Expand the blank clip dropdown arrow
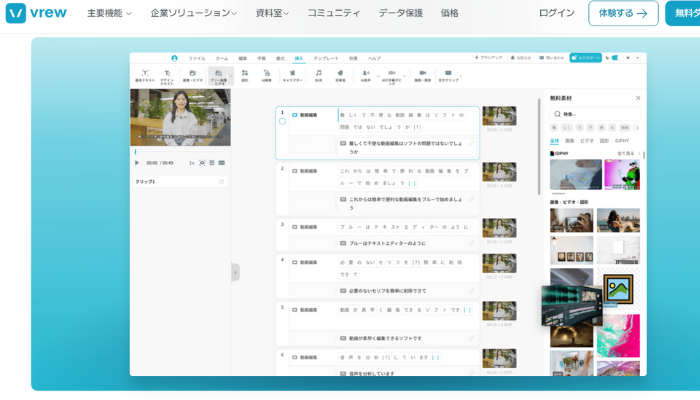 coord(461,76)
